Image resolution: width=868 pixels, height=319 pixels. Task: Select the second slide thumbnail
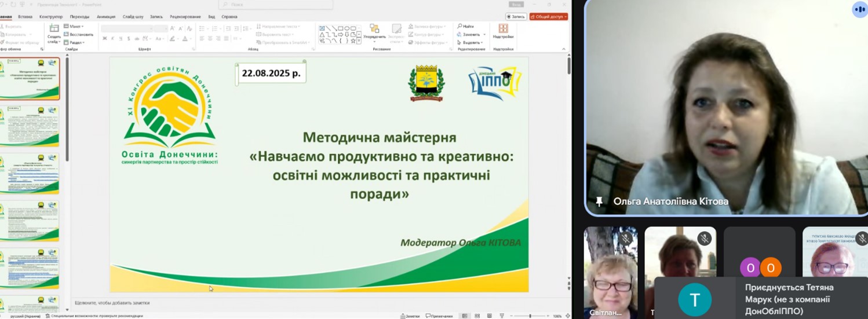click(30, 126)
